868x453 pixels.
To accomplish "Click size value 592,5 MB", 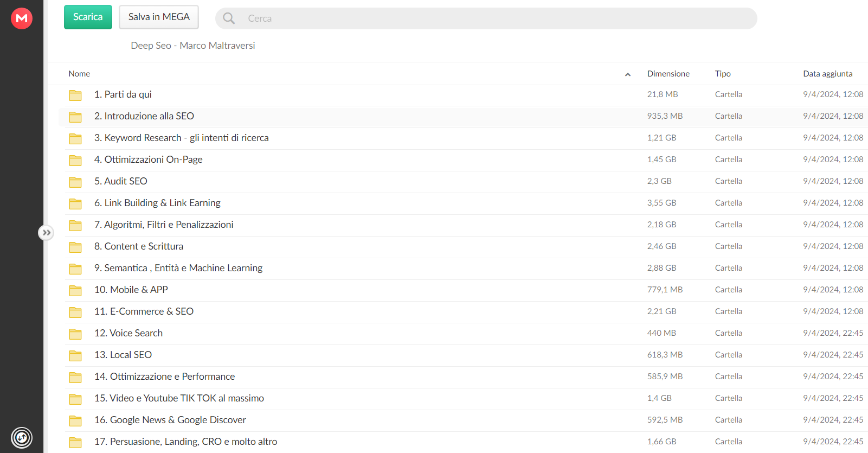I will click(x=665, y=420).
